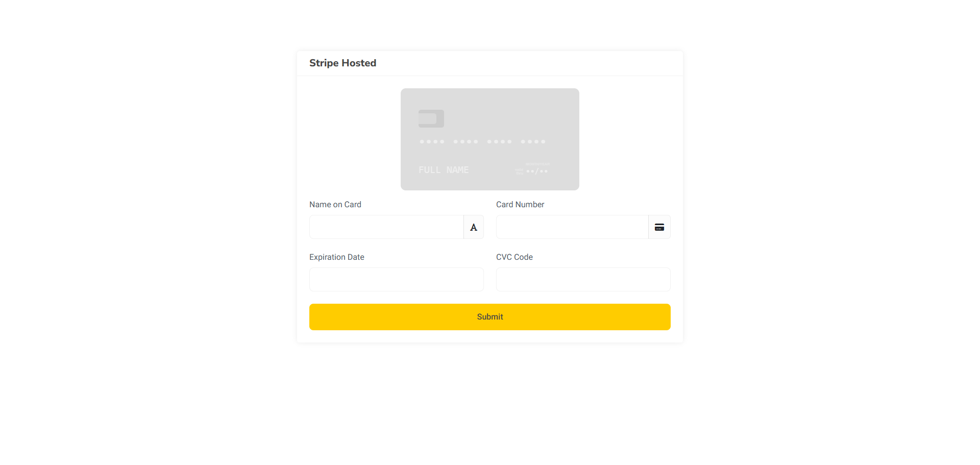
Task: Click FULL NAME placeholder on card preview
Action: (x=444, y=170)
